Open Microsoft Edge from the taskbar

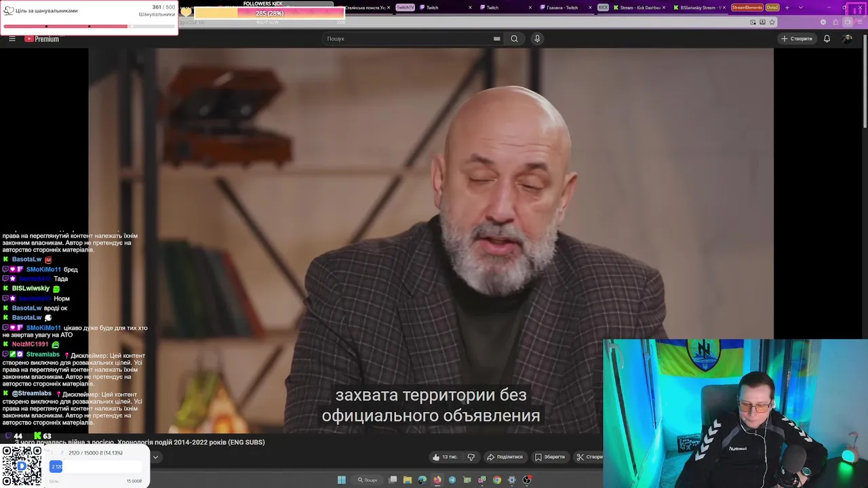(x=422, y=480)
